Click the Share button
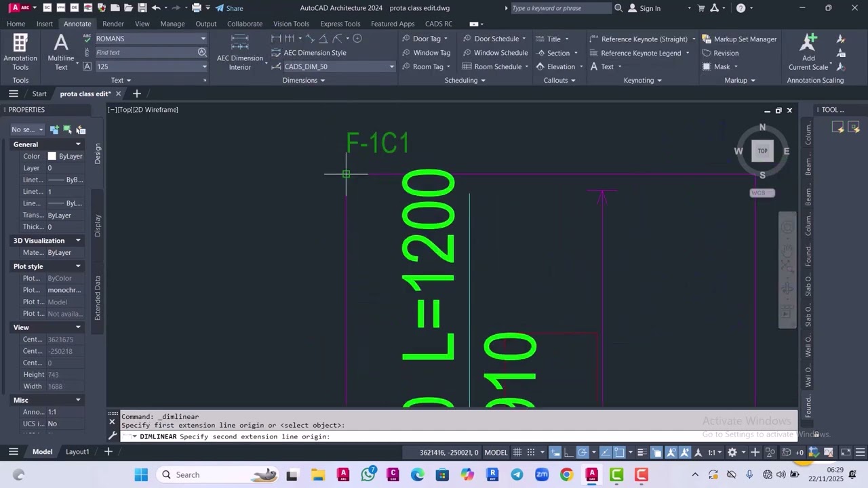 tap(229, 8)
